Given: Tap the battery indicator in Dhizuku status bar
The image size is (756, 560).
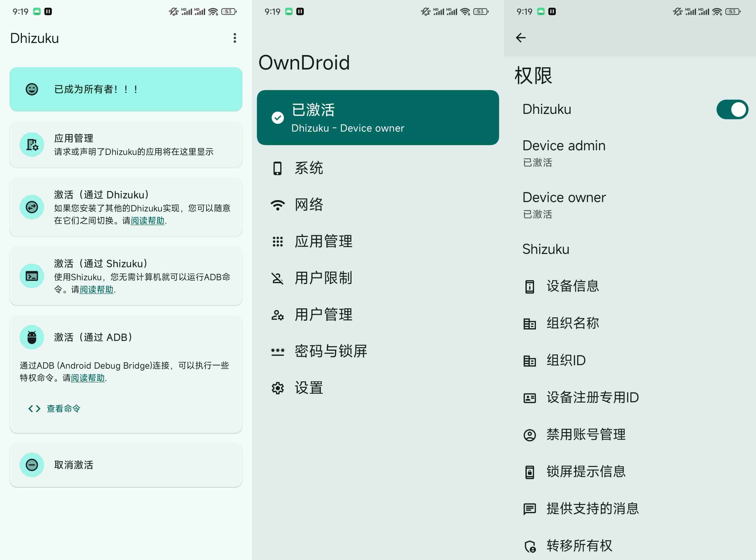Looking at the screenshot, I should pyautogui.click(x=229, y=11).
